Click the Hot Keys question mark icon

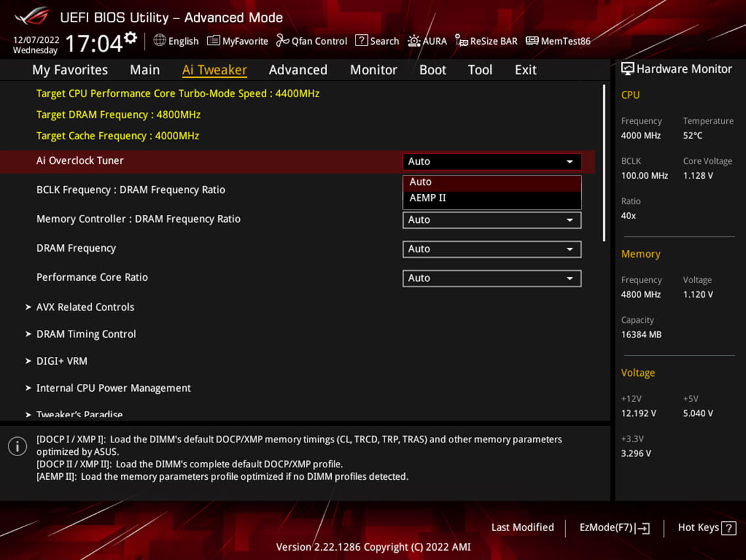pyautogui.click(x=728, y=528)
